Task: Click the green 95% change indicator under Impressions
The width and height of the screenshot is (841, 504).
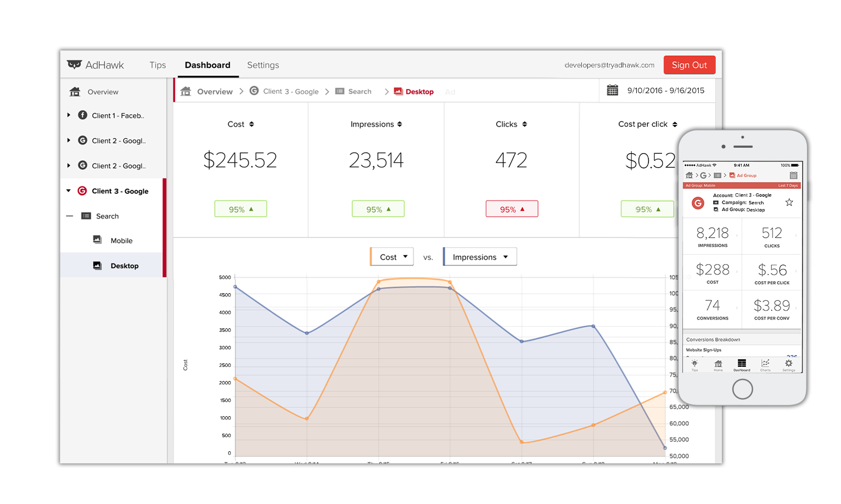Action: point(378,209)
